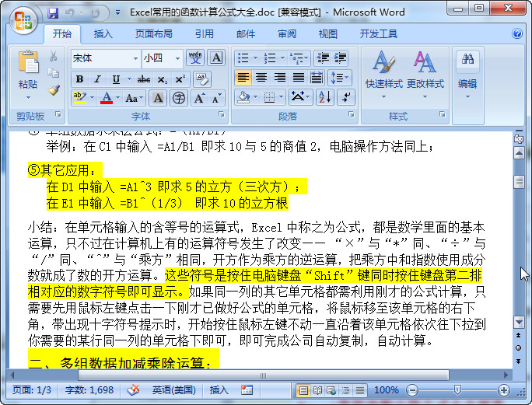Click the Paste clipboard icon
This screenshot has width=532, height=405.
click(28, 61)
